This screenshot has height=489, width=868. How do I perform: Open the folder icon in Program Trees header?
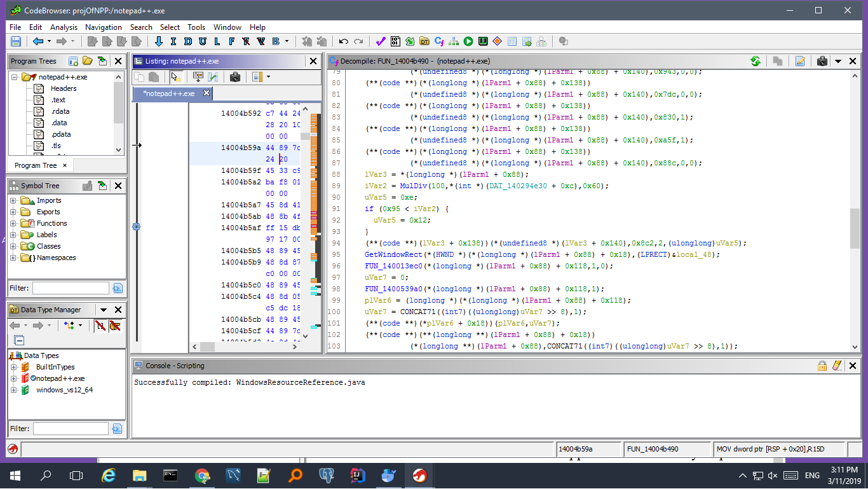(x=87, y=61)
